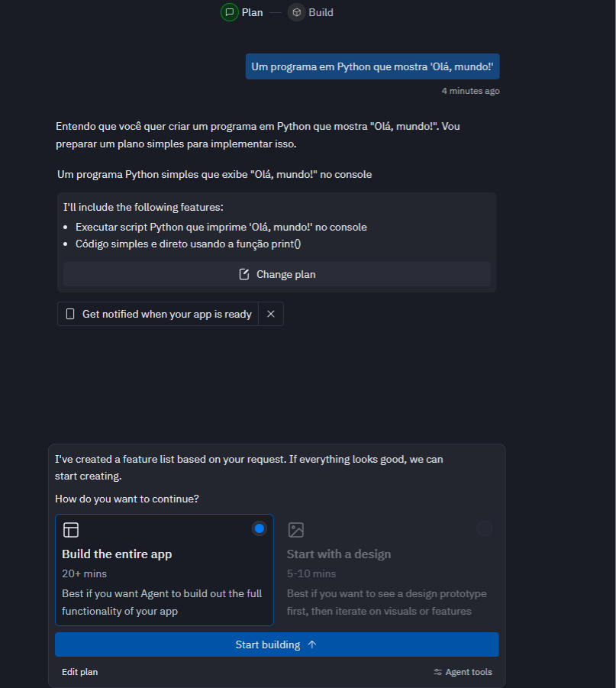616x688 pixels.
Task: Click the up arrow icon in Start building
Action: (312, 644)
